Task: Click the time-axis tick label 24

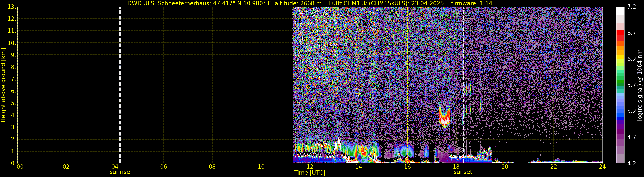Action: tap(602, 167)
